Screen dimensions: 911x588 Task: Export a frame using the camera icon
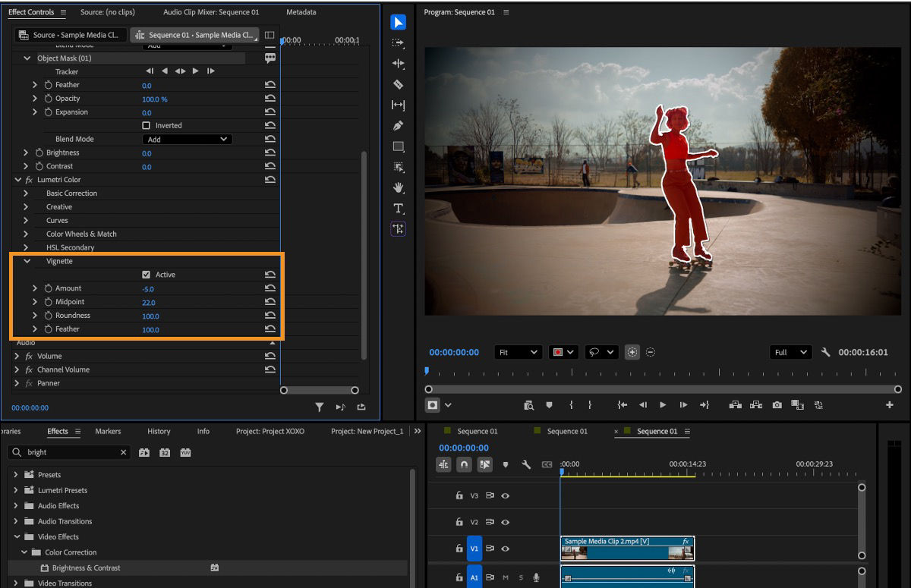pos(777,404)
